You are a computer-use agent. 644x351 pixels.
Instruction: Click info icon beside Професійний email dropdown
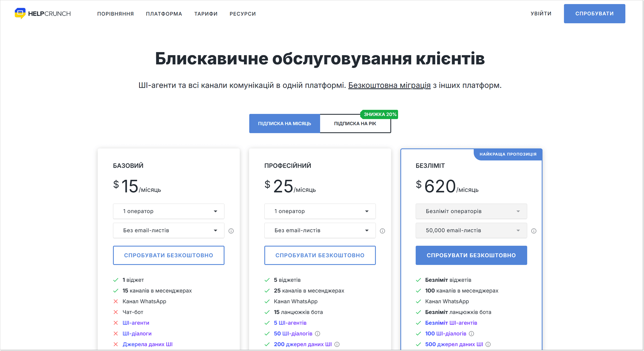pyautogui.click(x=382, y=231)
